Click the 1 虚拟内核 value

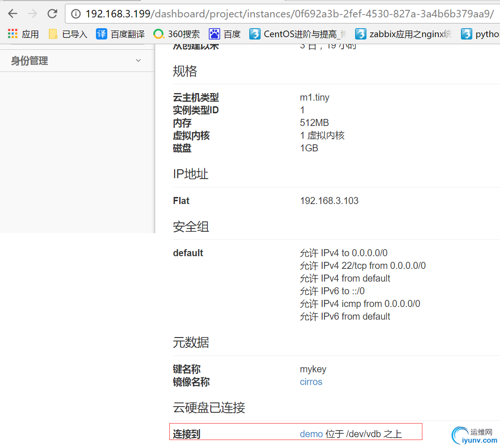(x=322, y=135)
